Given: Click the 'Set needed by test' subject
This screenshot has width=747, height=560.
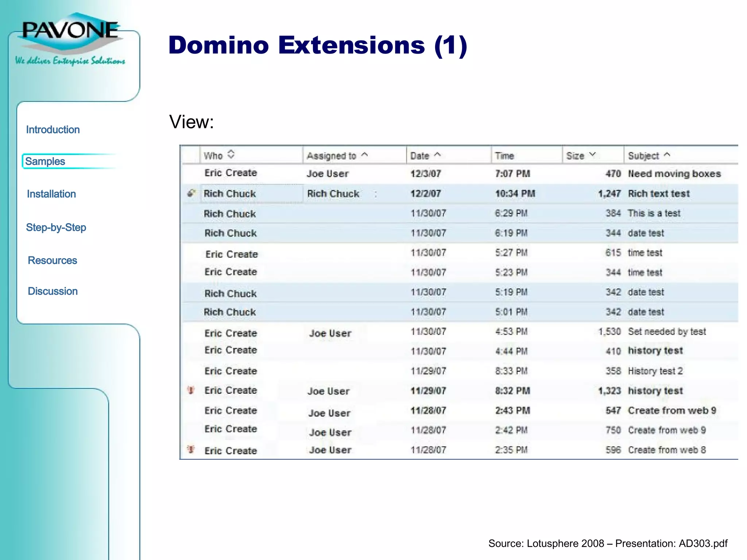Looking at the screenshot, I should click(667, 332).
